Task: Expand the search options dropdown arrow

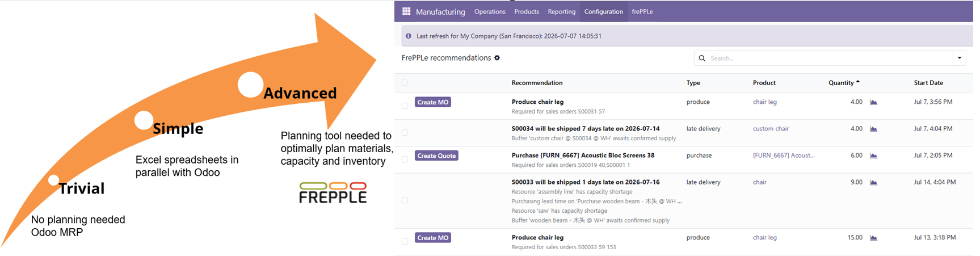Action: pyautogui.click(x=960, y=58)
